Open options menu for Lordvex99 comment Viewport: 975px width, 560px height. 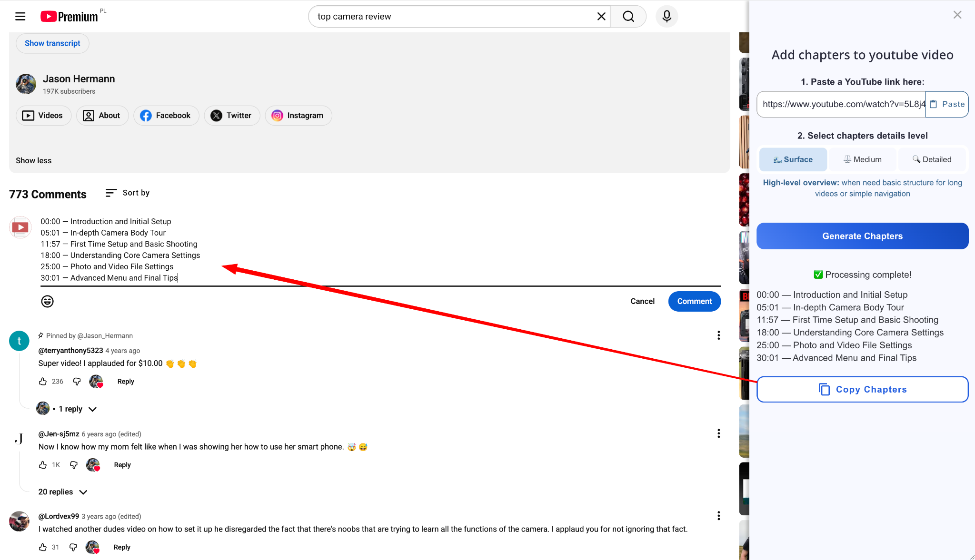(x=718, y=516)
